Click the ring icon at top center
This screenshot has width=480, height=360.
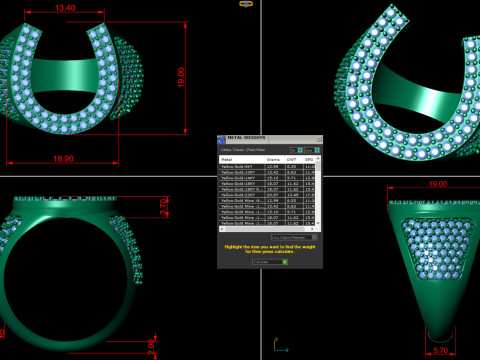click(246, 4)
